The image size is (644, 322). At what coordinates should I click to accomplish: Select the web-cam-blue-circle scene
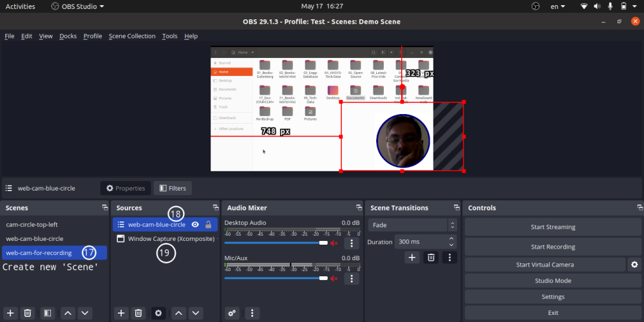point(54,239)
